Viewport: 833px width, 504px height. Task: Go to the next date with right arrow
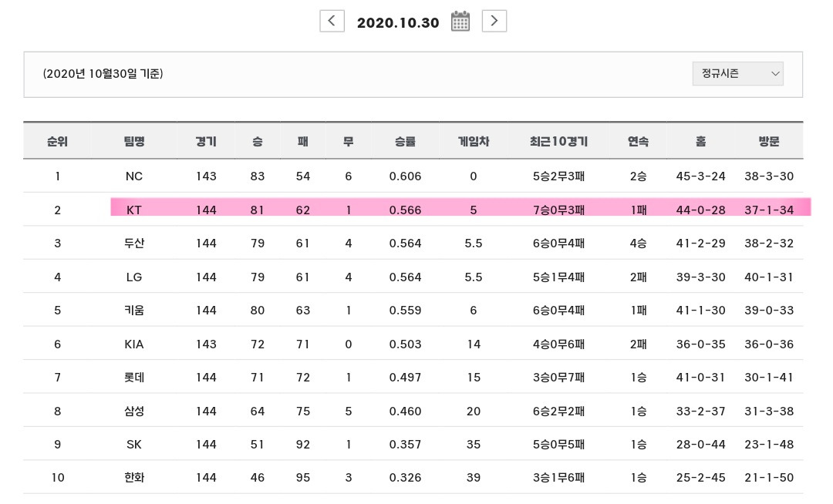click(x=494, y=22)
